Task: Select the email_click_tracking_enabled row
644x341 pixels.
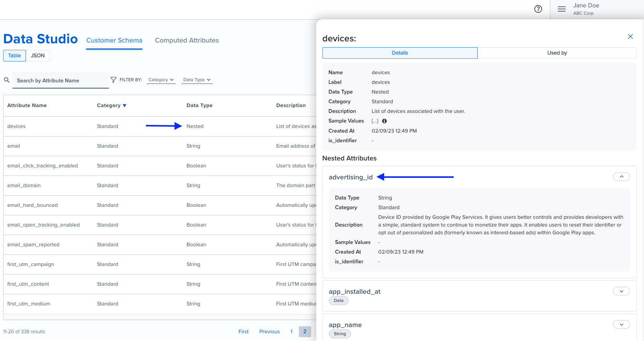Action: pos(160,166)
